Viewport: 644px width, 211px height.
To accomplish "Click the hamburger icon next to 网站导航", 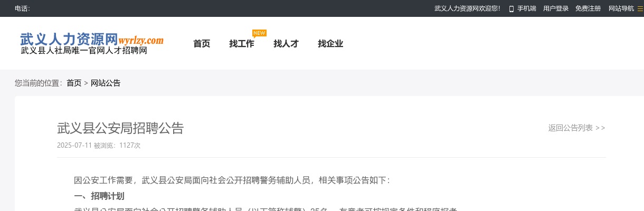I will (640, 8).
